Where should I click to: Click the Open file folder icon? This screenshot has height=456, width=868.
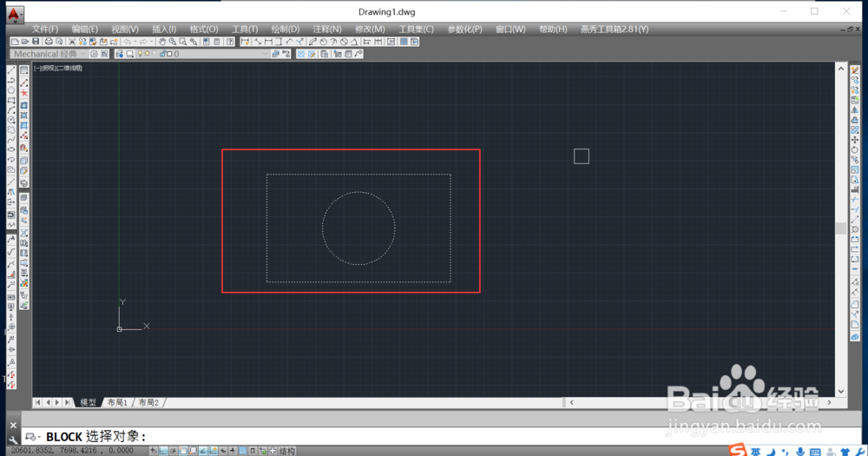click(x=25, y=42)
